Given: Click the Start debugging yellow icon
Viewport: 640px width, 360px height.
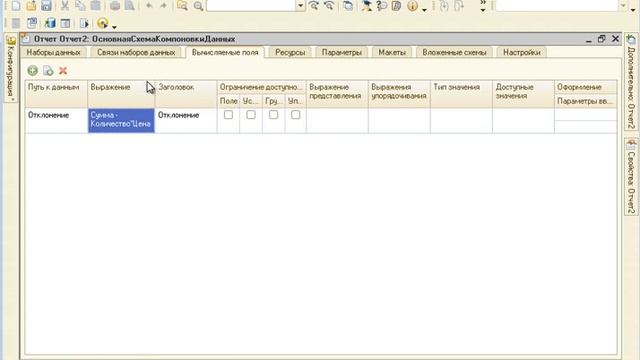Looking at the screenshot, I should click(x=102, y=23).
